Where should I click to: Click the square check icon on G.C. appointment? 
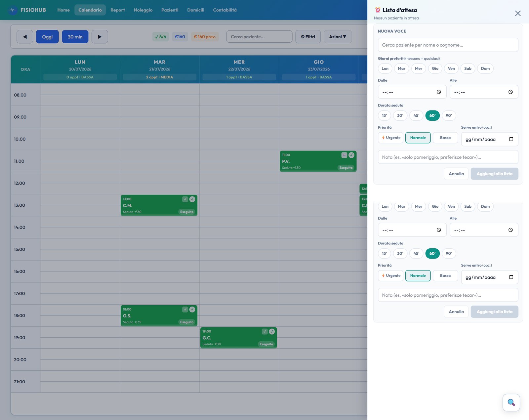pyautogui.click(x=265, y=331)
